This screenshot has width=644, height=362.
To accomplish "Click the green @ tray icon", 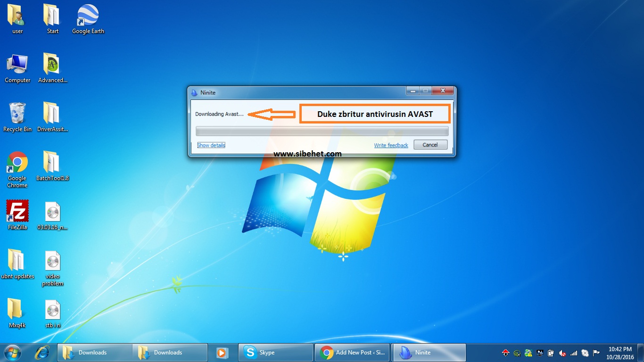I will click(x=517, y=353).
